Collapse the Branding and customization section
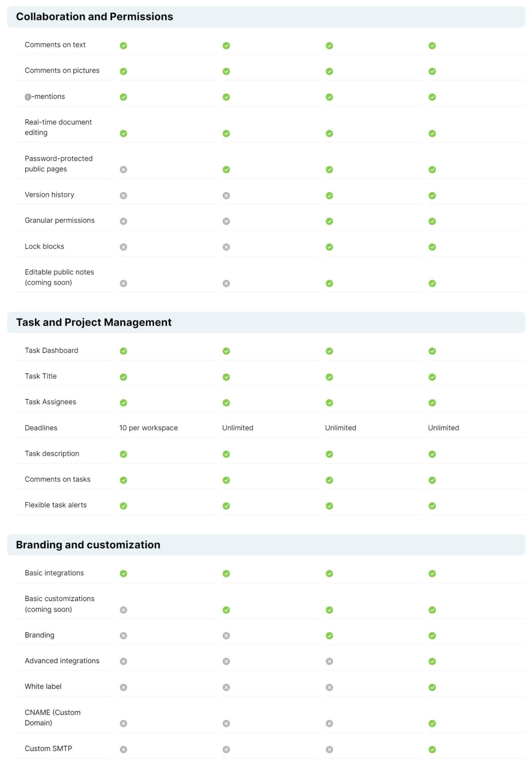The width and height of the screenshot is (532, 765). click(88, 545)
